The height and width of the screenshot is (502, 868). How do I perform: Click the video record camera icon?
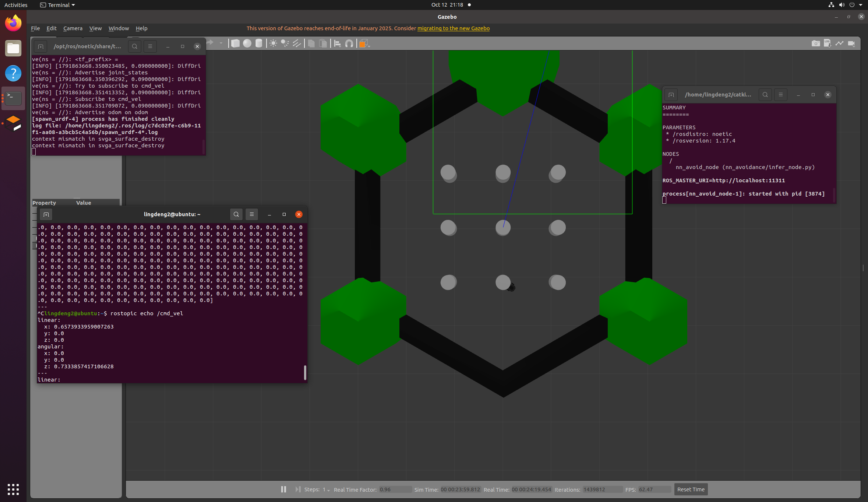click(x=851, y=43)
